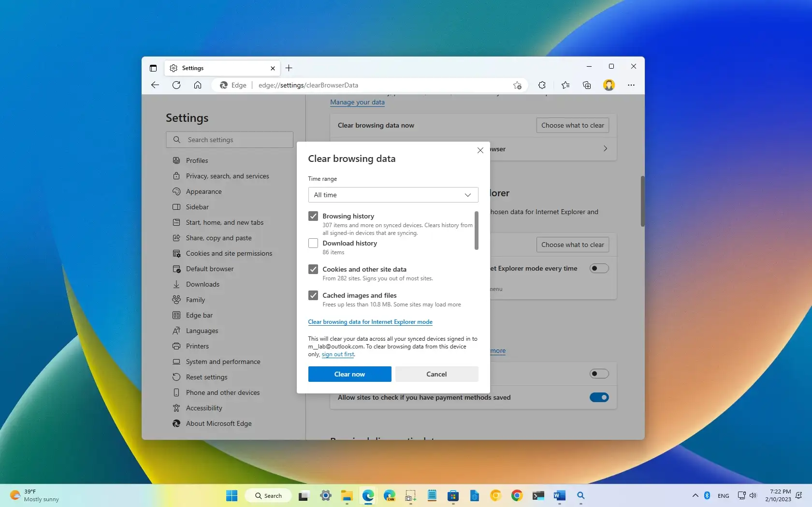This screenshot has width=812, height=507.
Task: Open the Home page icon
Action: click(x=198, y=85)
